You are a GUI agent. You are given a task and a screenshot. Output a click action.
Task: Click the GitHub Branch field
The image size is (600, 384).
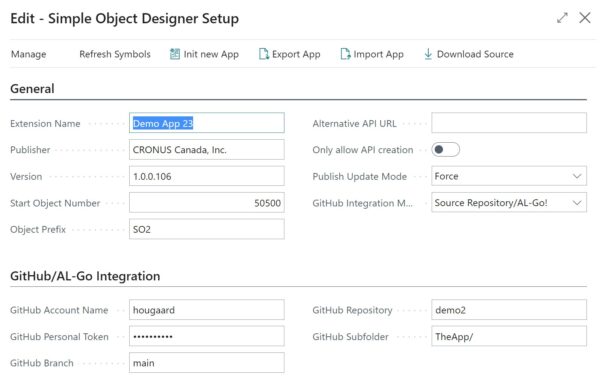tap(207, 363)
